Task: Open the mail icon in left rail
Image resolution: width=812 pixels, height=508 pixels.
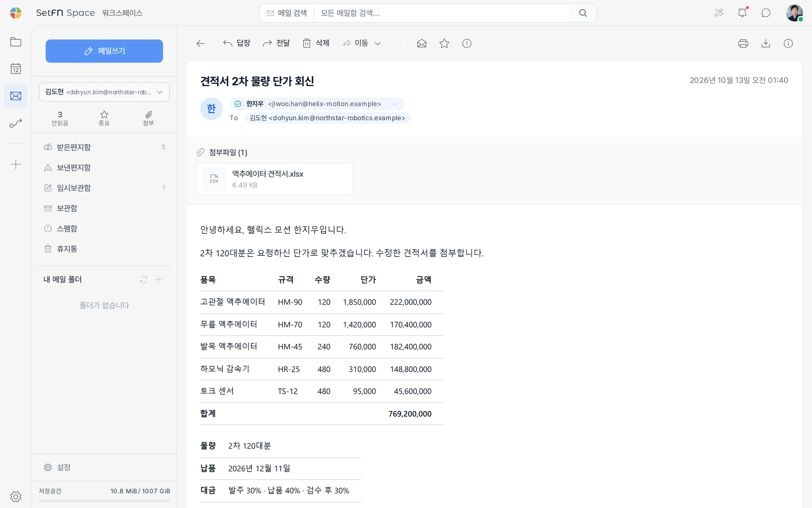Action: pyautogui.click(x=16, y=96)
